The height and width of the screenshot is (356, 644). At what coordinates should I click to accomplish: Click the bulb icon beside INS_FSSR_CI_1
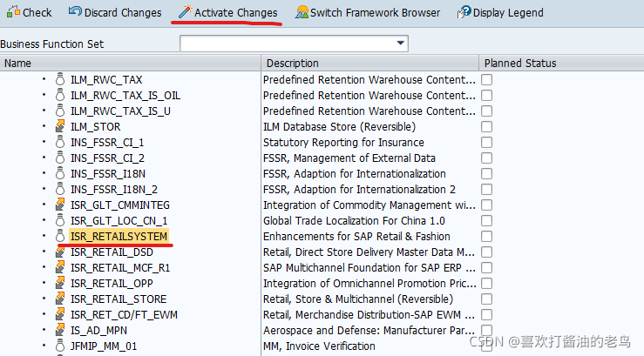pos(60,142)
